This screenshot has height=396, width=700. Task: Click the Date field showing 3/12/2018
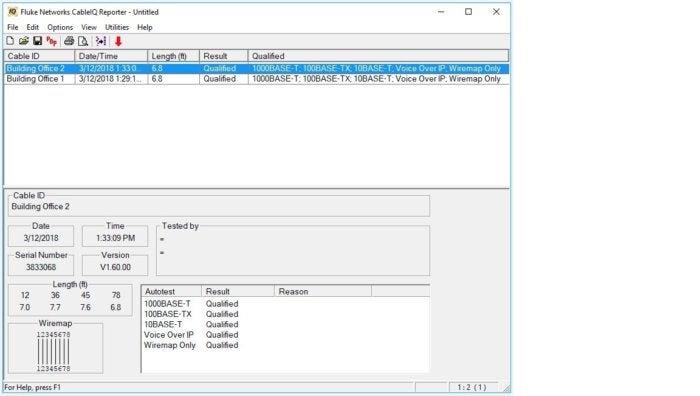coord(41,238)
